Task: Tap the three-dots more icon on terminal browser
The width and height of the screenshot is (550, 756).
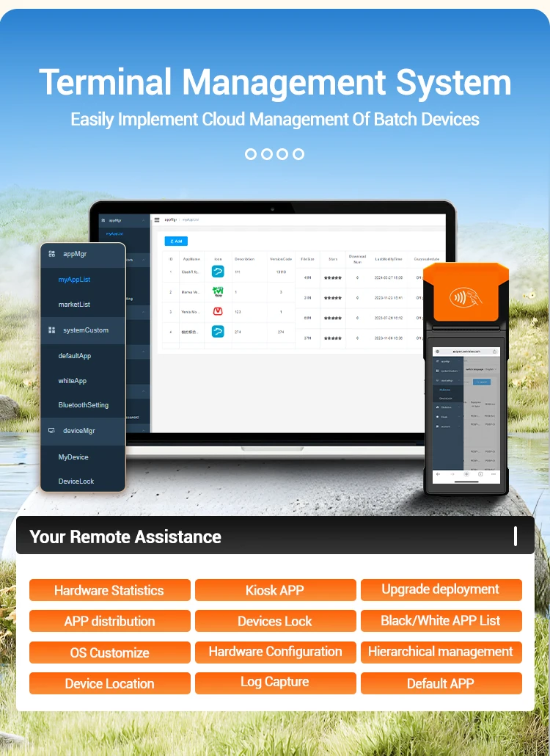Action: (x=494, y=474)
